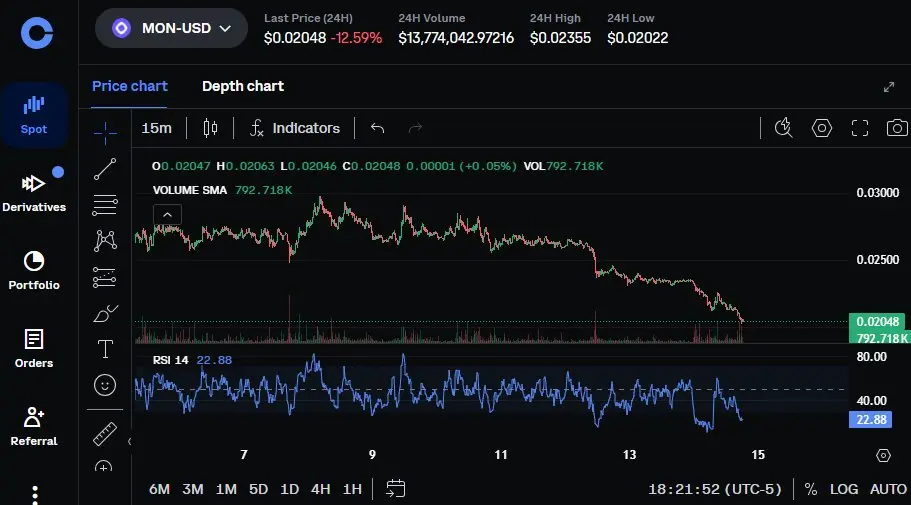Toggle percent scale mode

click(810, 489)
